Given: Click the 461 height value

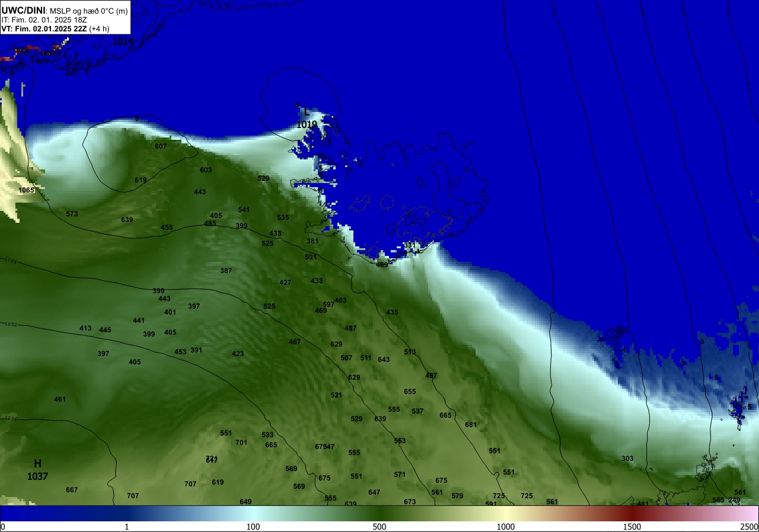Looking at the screenshot, I should click(x=60, y=399).
